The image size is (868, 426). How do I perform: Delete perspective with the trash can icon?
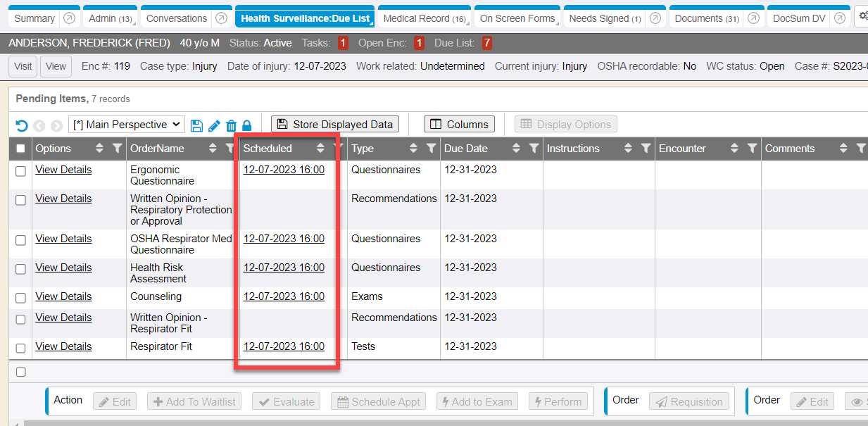[x=231, y=125]
